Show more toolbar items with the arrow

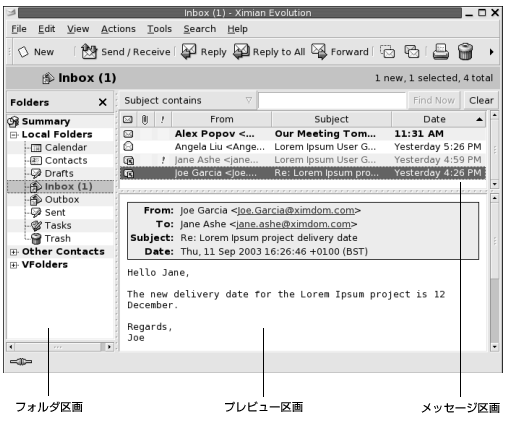click(x=491, y=52)
